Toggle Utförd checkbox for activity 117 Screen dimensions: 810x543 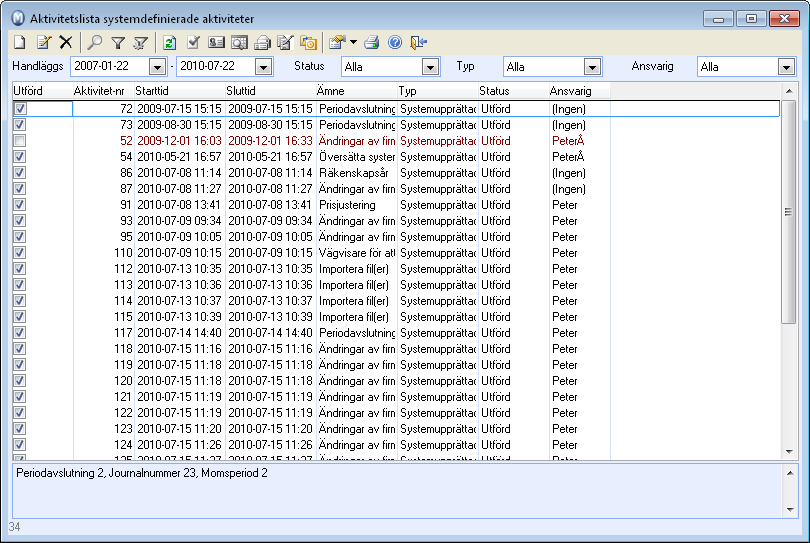[20, 333]
